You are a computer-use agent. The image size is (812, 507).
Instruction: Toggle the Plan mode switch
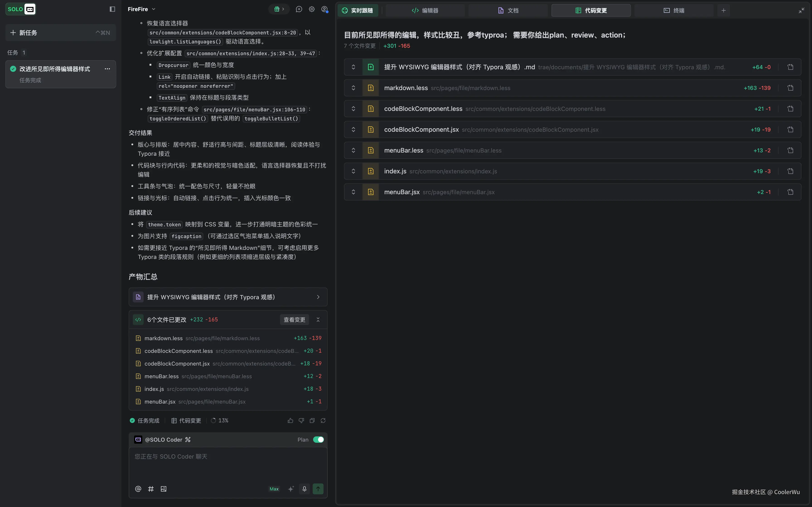318,440
